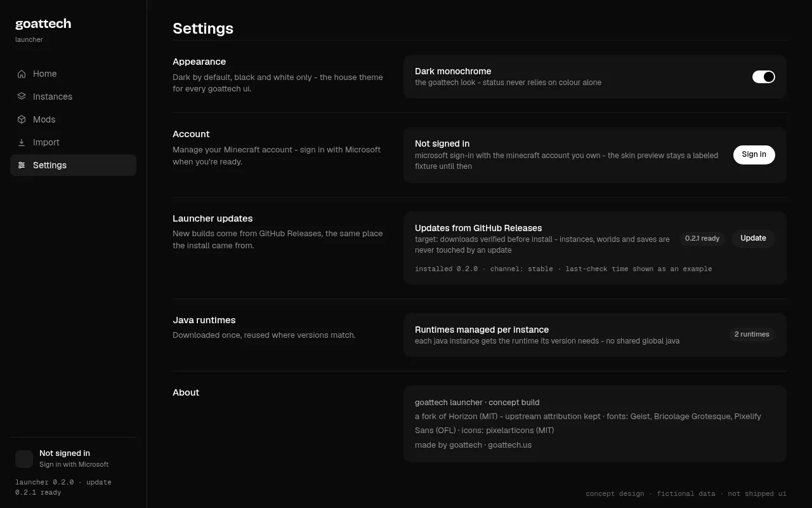
Task: Click the 'Not signed in' card title
Action: pos(442,144)
